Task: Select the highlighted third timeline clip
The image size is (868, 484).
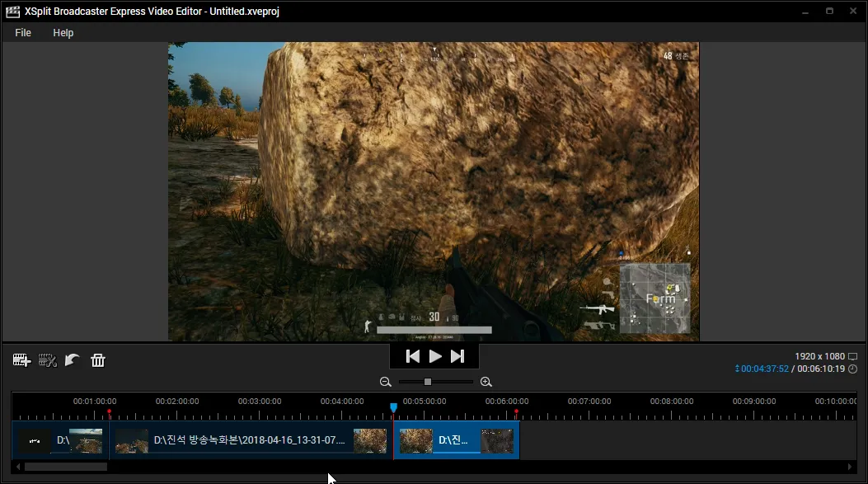Action: point(456,440)
